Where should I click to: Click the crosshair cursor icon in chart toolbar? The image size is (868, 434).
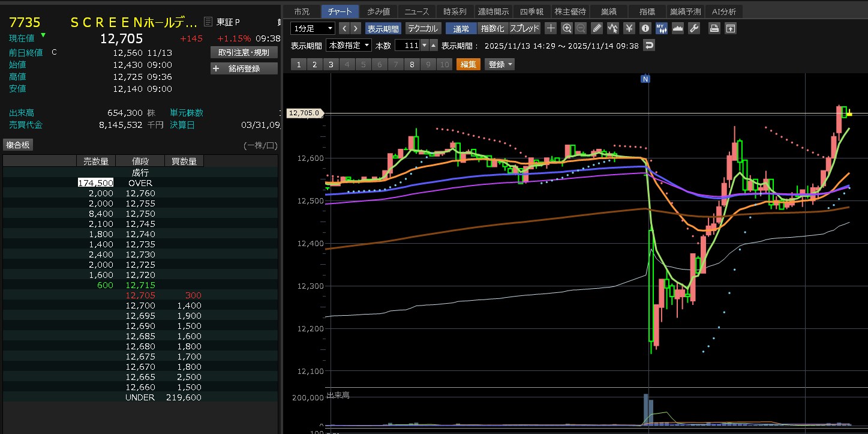[551, 28]
